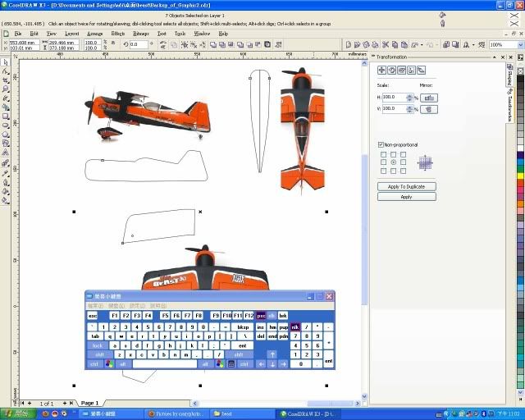Screen dimensions: 525x420
Task: Click the Apply button in Transformation docker
Action: pyautogui.click(x=407, y=197)
